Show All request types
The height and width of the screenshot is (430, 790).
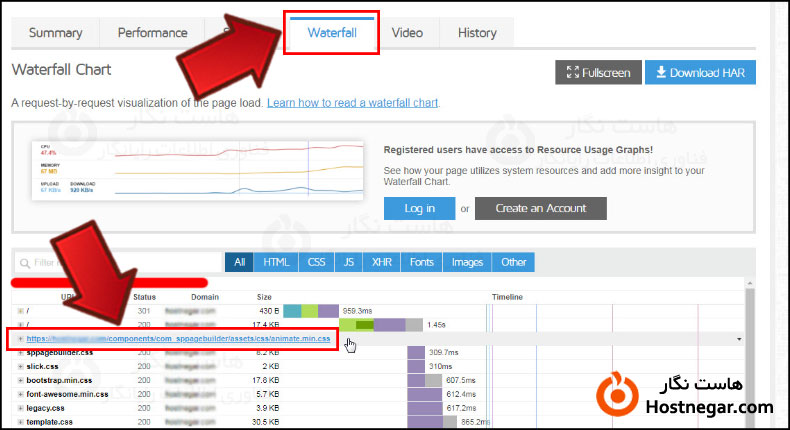[x=239, y=262]
